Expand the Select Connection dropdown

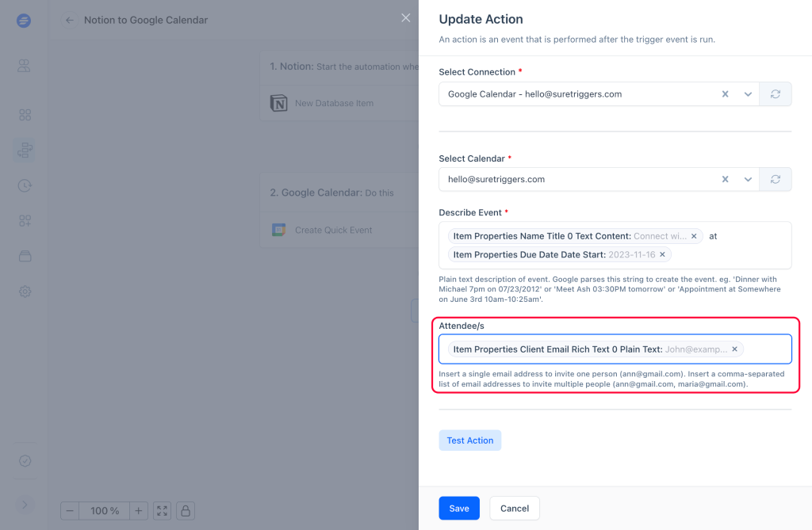pyautogui.click(x=747, y=94)
